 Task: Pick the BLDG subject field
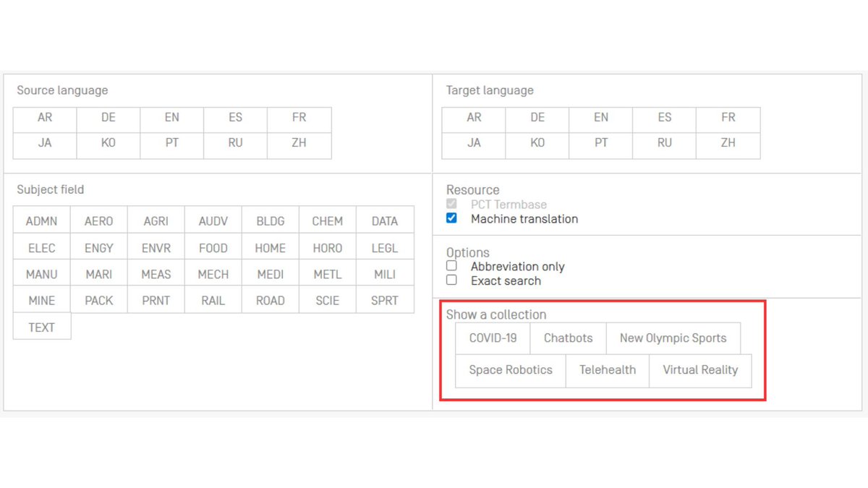[x=271, y=221]
